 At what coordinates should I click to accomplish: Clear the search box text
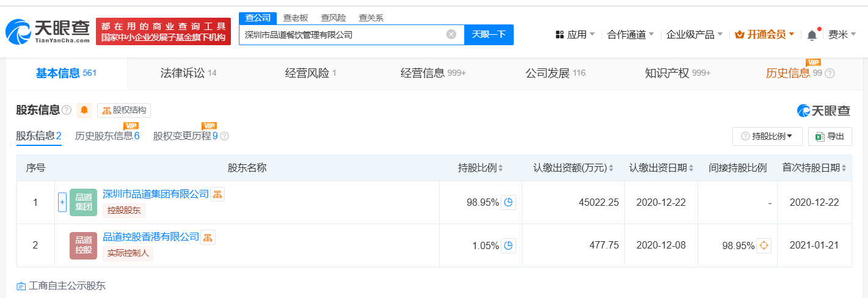(451, 35)
